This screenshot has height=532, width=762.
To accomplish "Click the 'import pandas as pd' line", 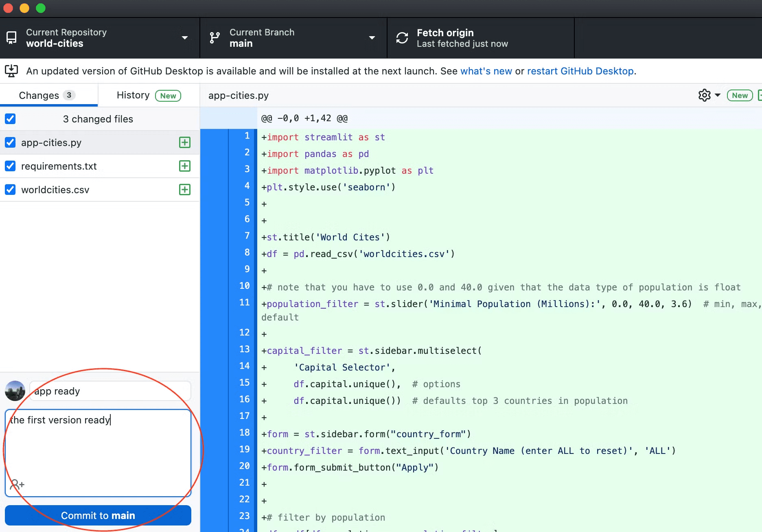I will [315, 154].
